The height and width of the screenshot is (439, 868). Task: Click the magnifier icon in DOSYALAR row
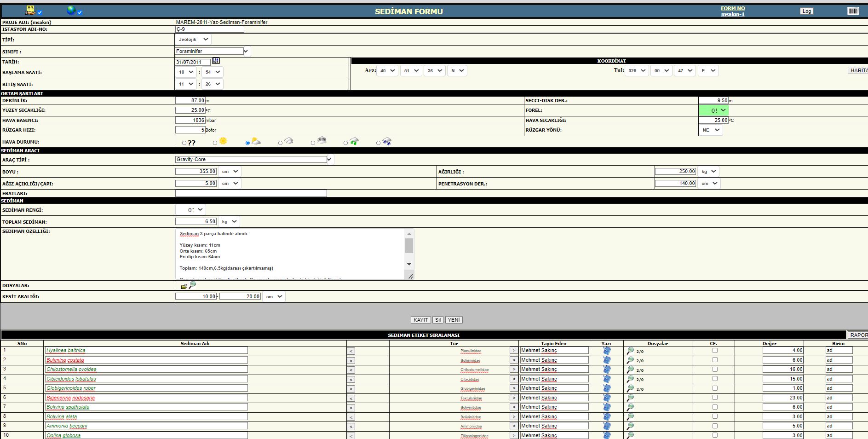(x=192, y=285)
